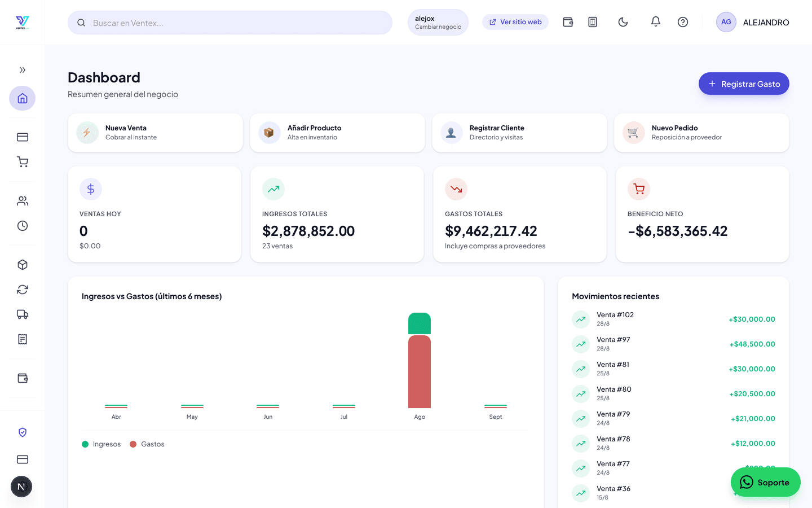Click the Venta #78 movement row
Viewport: 812px width, 508px height.
tap(673, 444)
